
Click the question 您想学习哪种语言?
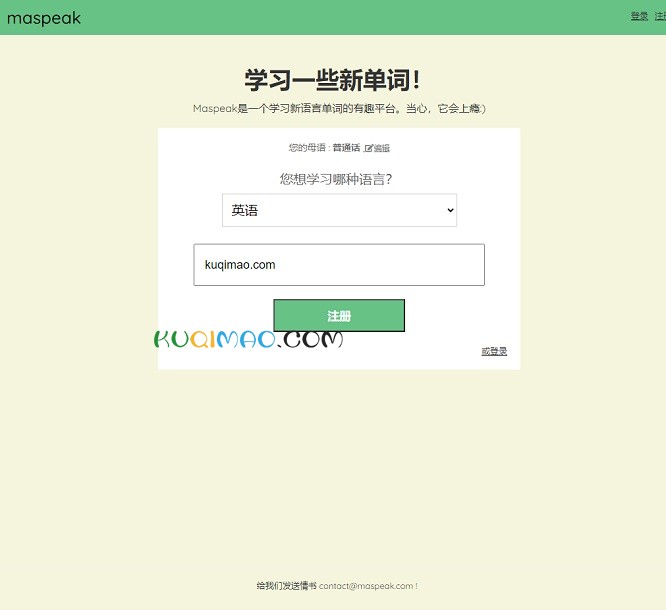coord(336,179)
